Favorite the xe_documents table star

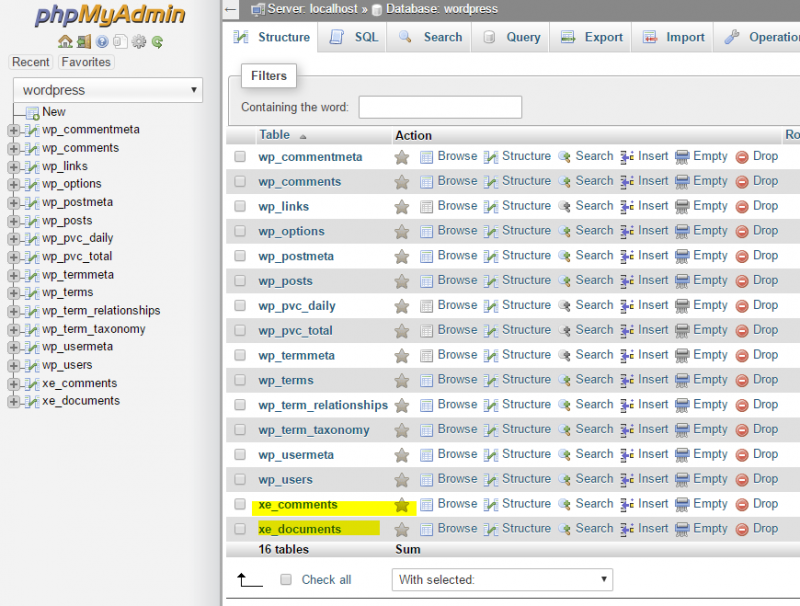[402, 529]
